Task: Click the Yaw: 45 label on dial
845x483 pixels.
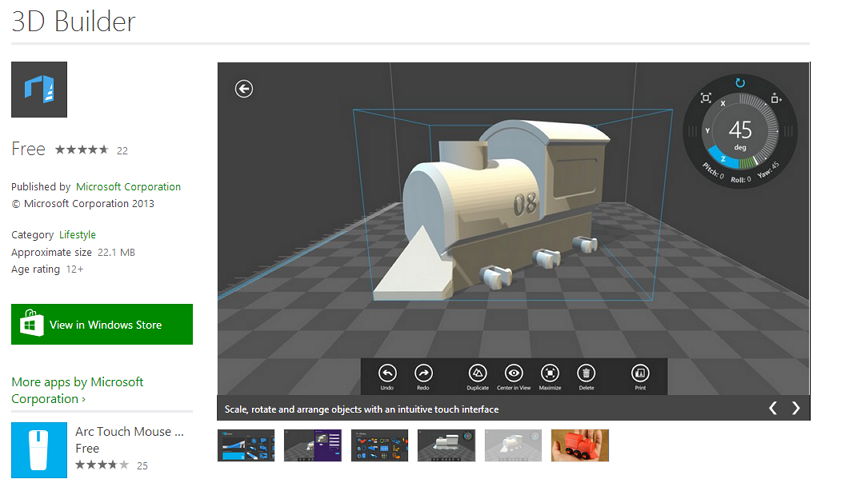Action: [768, 170]
